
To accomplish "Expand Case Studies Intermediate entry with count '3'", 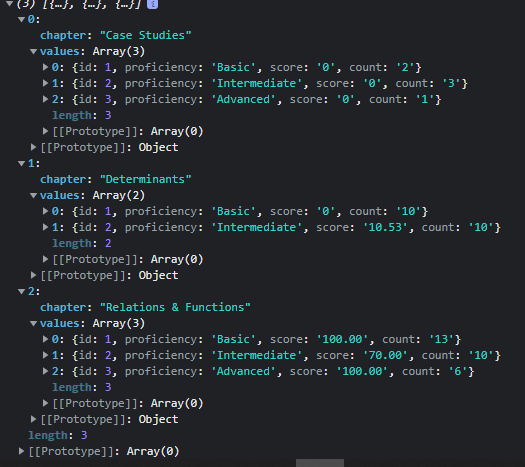I will (45, 83).
